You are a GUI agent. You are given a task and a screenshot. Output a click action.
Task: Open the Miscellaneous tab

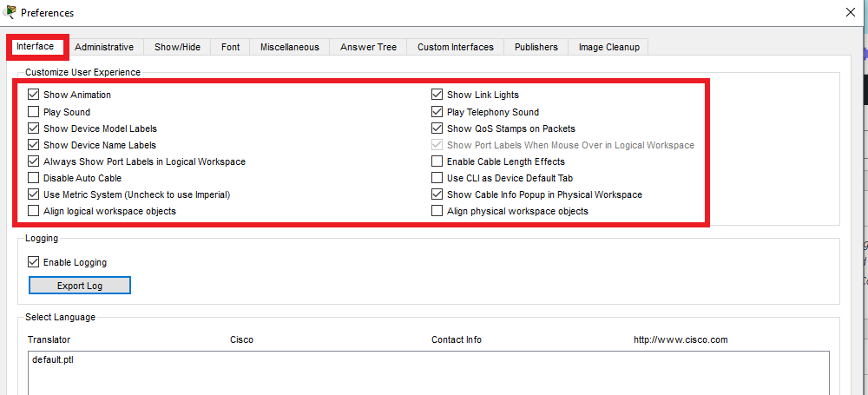pos(289,47)
